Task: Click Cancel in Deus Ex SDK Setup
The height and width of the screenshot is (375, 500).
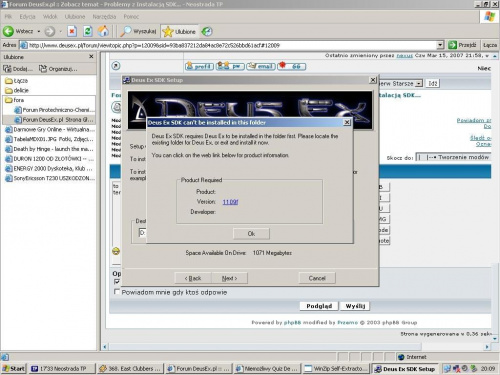Action: pyautogui.click(x=317, y=278)
